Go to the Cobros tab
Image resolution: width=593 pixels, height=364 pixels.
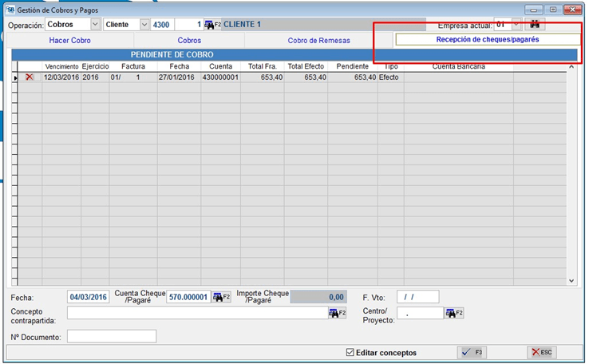(189, 40)
